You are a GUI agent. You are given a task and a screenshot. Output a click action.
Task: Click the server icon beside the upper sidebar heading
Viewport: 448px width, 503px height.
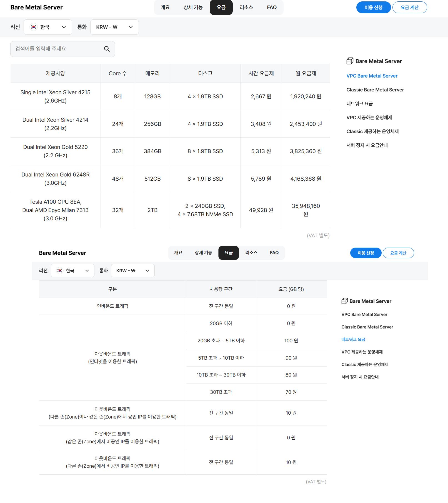point(350,61)
